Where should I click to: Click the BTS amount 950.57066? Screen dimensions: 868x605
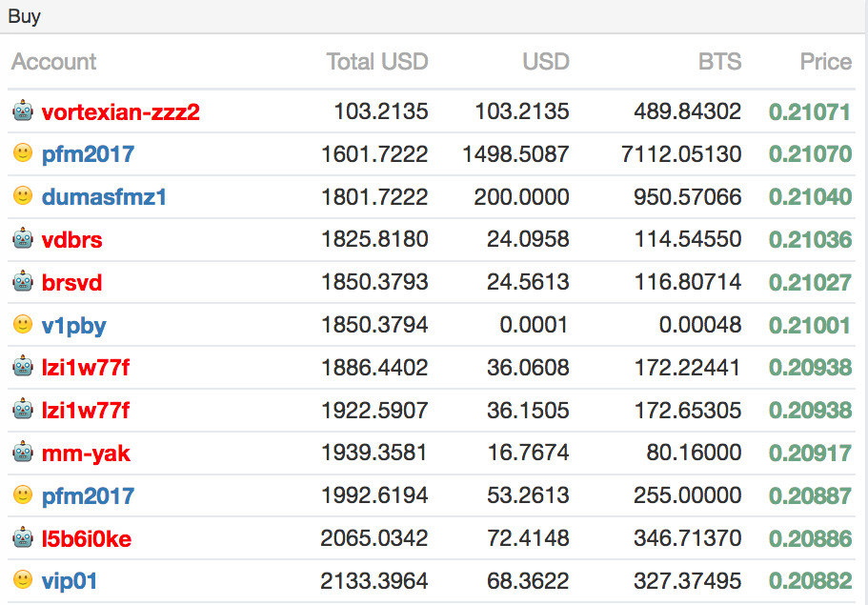coord(688,197)
